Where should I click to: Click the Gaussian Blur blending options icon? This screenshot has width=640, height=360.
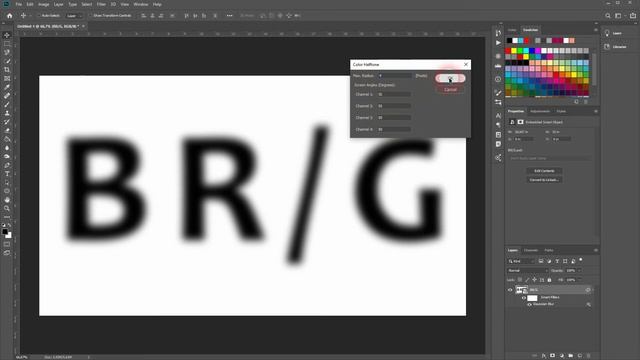[589, 304]
